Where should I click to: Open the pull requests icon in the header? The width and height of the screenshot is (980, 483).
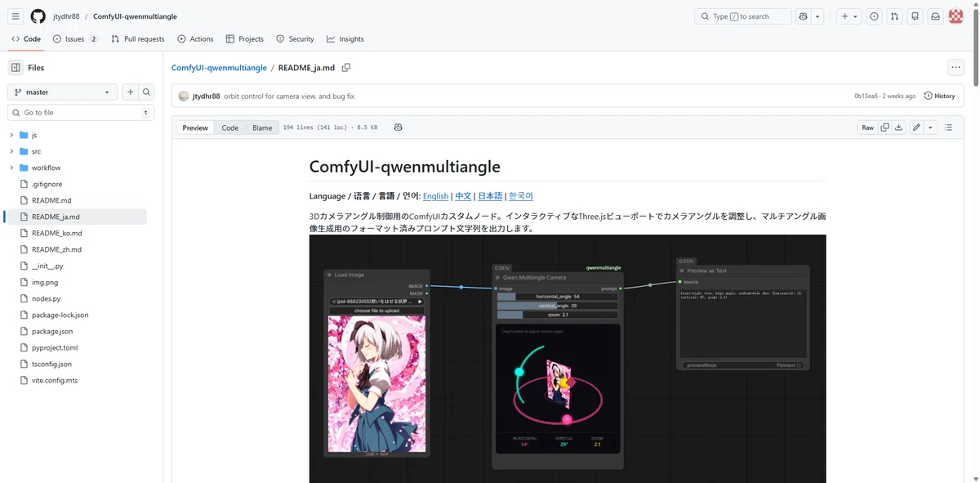click(894, 16)
